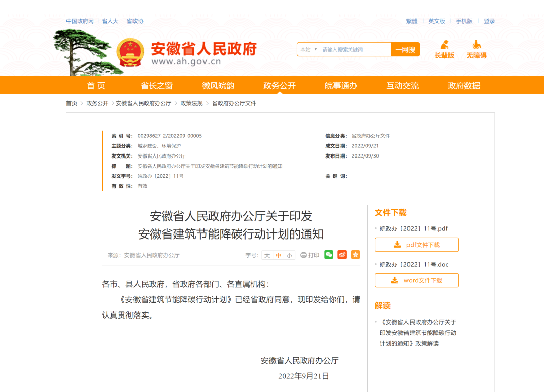This screenshot has height=392, width=544.
Task: Go to 省长之窗 in the navigation bar
Action: pos(157,86)
